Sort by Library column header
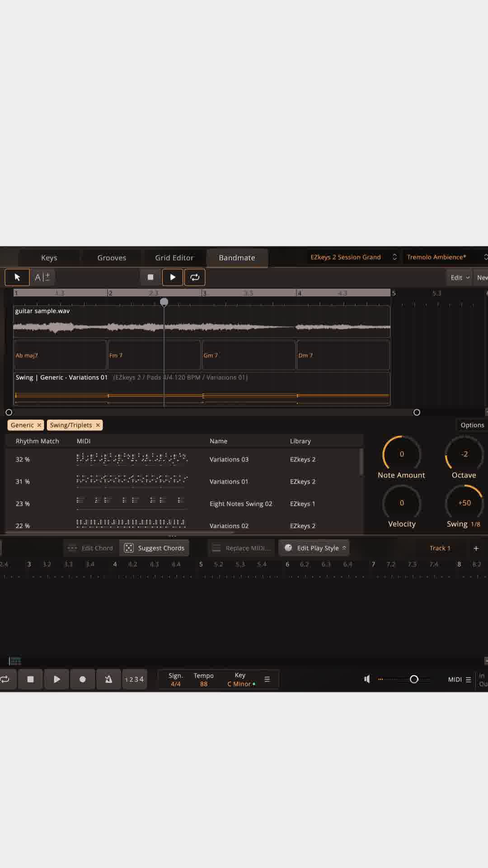 click(300, 441)
